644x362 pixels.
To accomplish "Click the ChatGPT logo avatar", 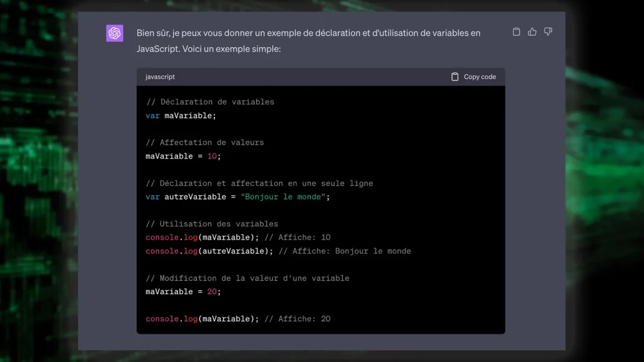I will pyautogui.click(x=114, y=33).
